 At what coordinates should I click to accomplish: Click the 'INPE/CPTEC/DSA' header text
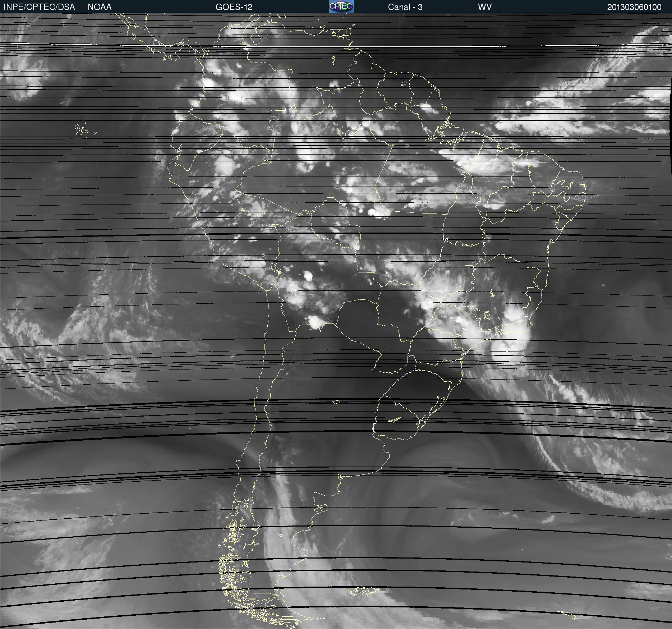(x=39, y=7)
